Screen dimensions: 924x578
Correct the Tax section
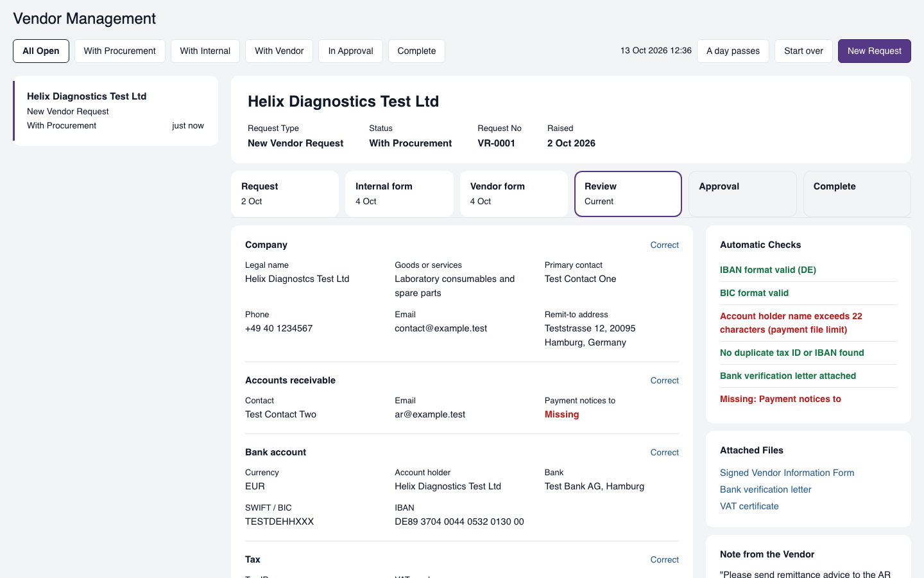664,559
